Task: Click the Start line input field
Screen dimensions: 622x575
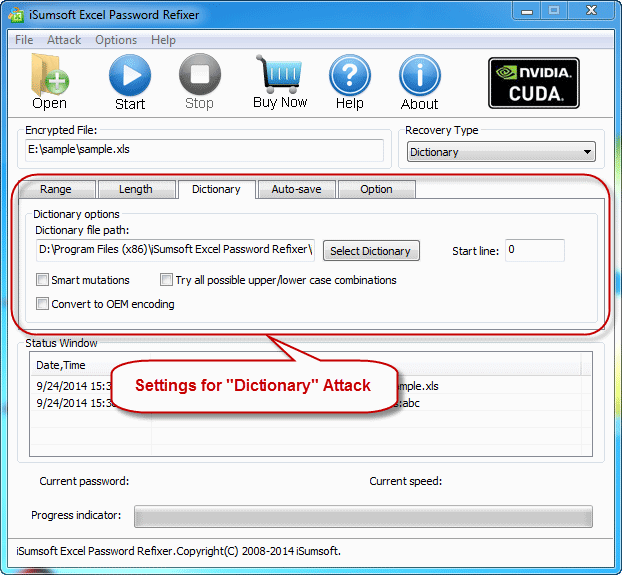Action: tap(535, 250)
